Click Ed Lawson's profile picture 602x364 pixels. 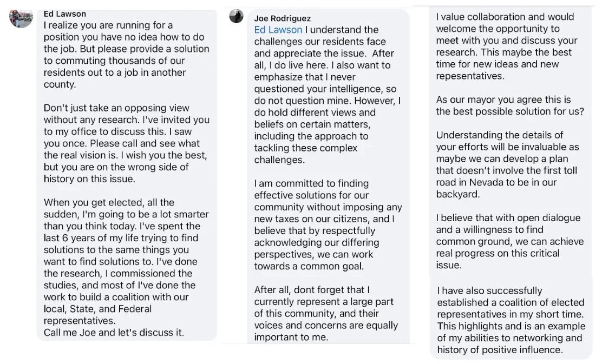[21, 18]
